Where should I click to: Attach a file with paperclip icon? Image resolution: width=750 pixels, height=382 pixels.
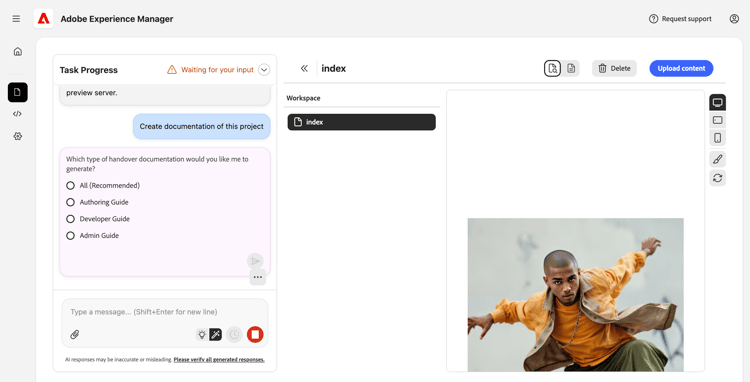75,335
